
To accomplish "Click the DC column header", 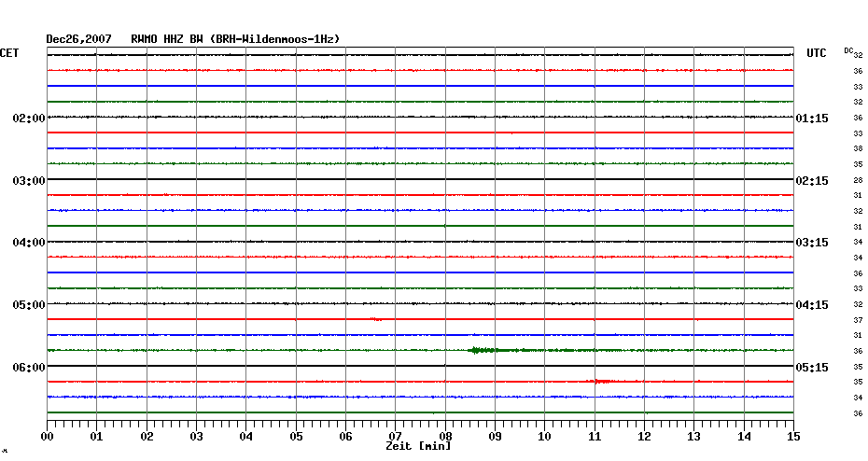I will point(848,50).
